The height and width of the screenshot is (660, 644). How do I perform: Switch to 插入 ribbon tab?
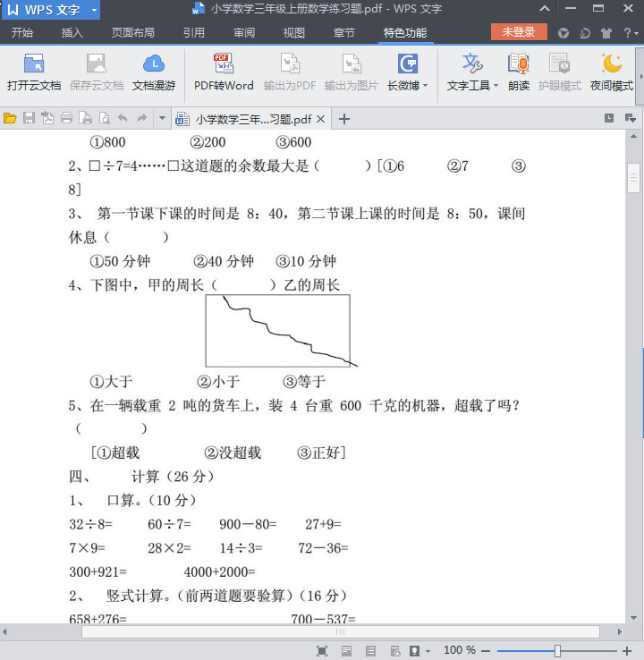point(72,32)
